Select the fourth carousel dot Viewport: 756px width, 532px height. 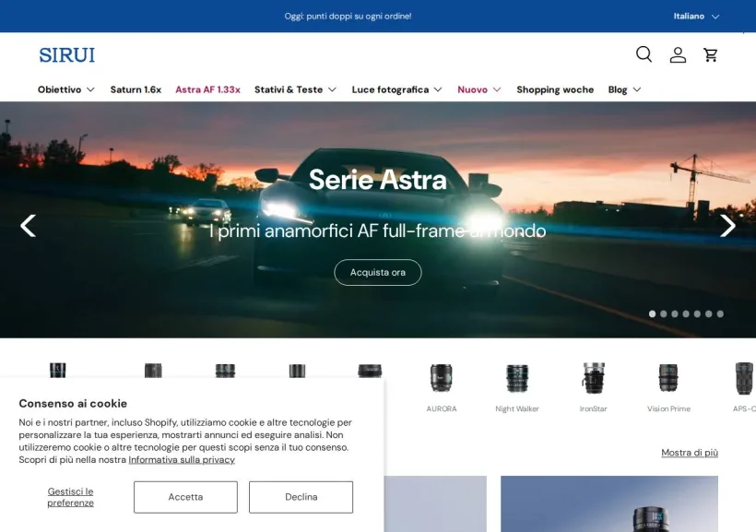[686, 314]
